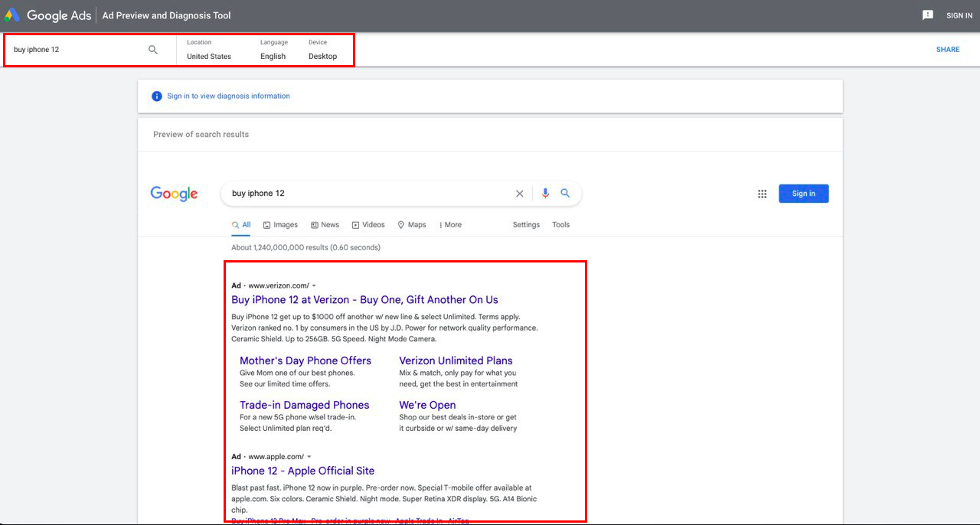
Task: Click the www.verizon.com/ ad URL
Action: [x=279, y=285]
